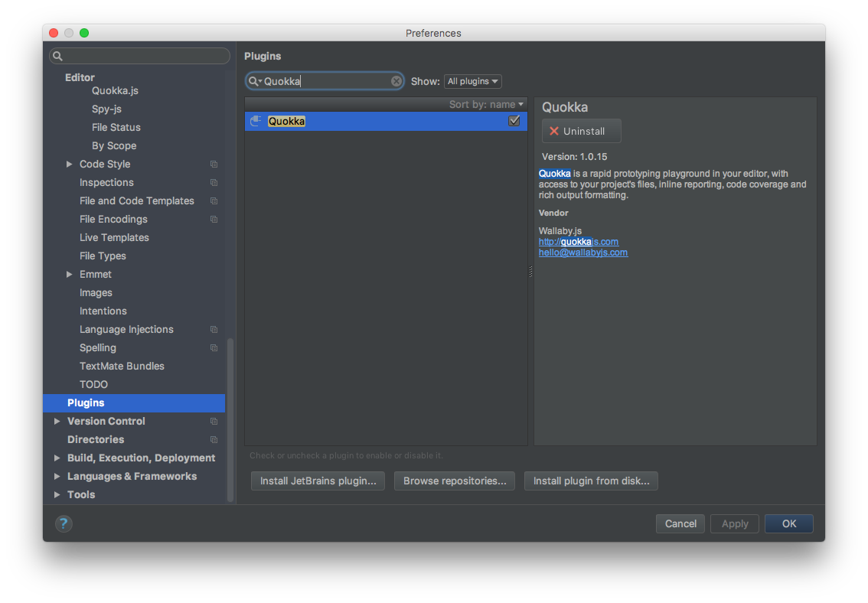
Task: Select Spy-js settings entry
Action: click(x=106, y=109)
